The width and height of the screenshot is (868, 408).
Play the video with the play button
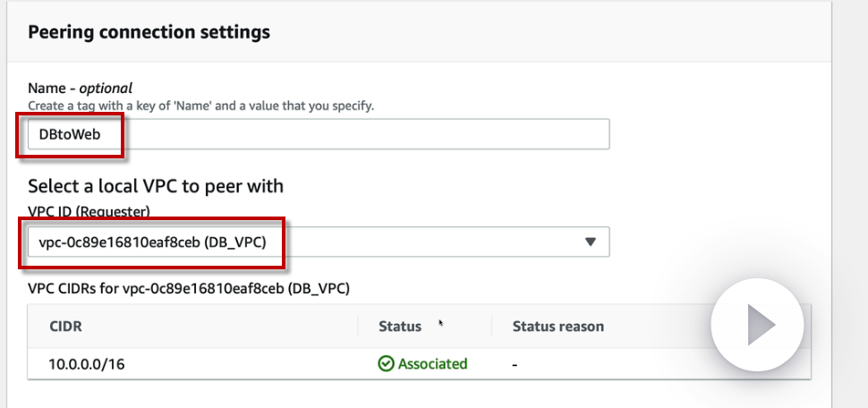pos(760,325)
